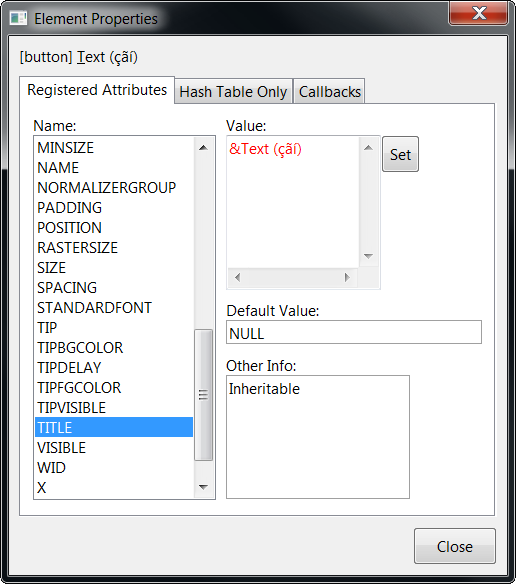Screen dimensions: 516x584
Task: Open the Callbacks tab
Action: pyautogui.click(x=330, y=92)
